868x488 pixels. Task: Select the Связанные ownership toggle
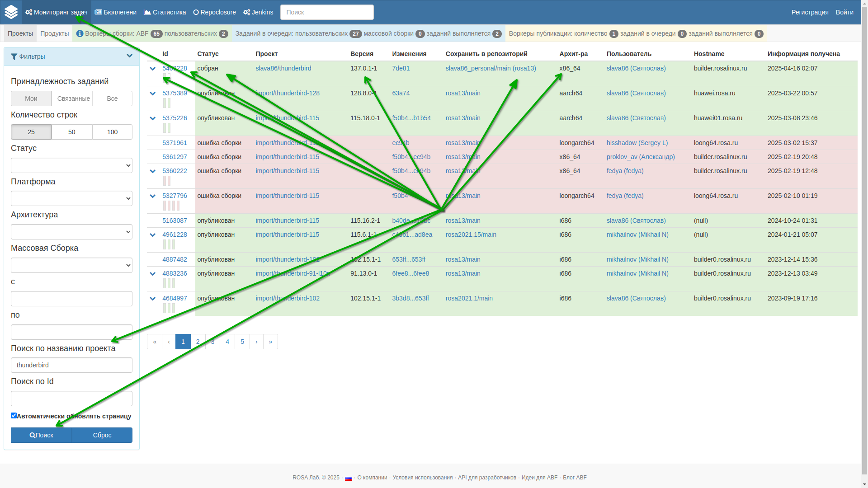pyautogui.click(x=72, y=99)
